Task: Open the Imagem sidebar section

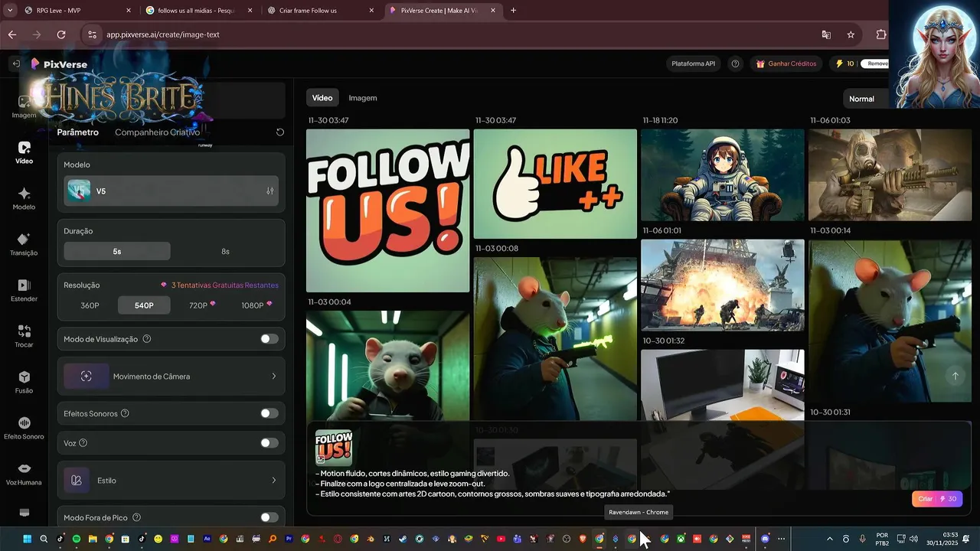Action: coord(24,107)
